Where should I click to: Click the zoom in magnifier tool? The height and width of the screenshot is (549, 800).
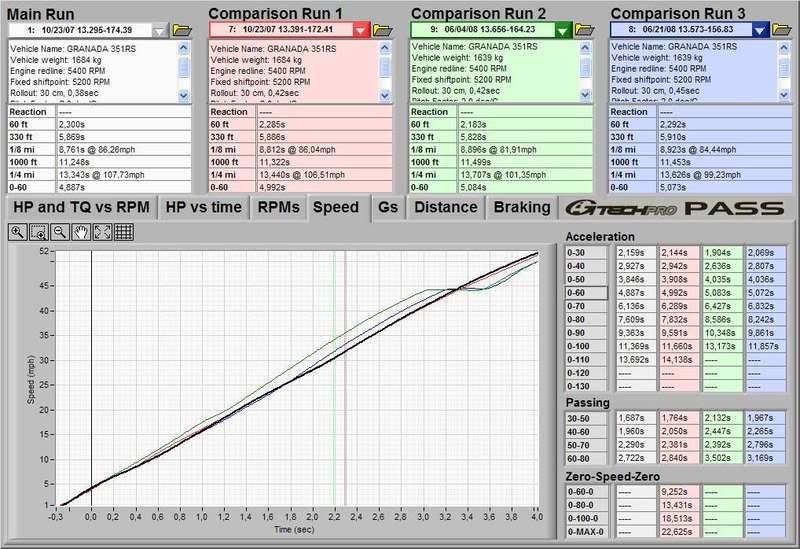point(17,232)
